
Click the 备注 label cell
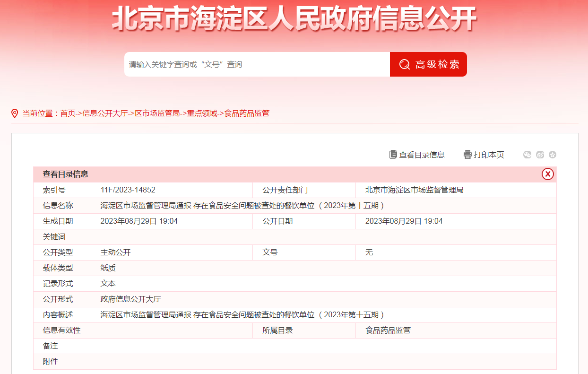[x=62, y=346]
